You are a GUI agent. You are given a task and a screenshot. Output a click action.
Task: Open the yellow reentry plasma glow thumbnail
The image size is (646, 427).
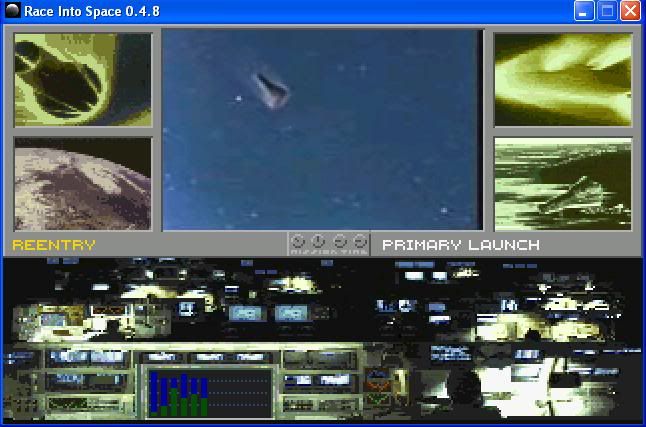563,80
